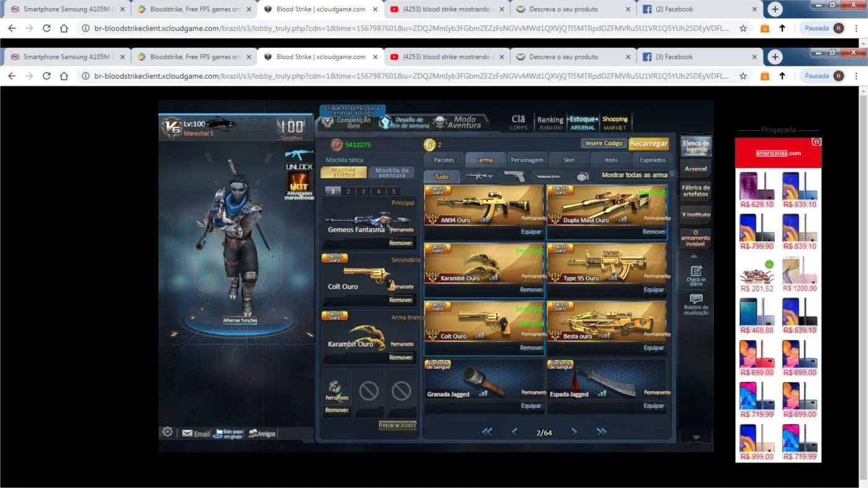Switch to the (3) Facebook browser tab
868x488 pixels.
699,56
